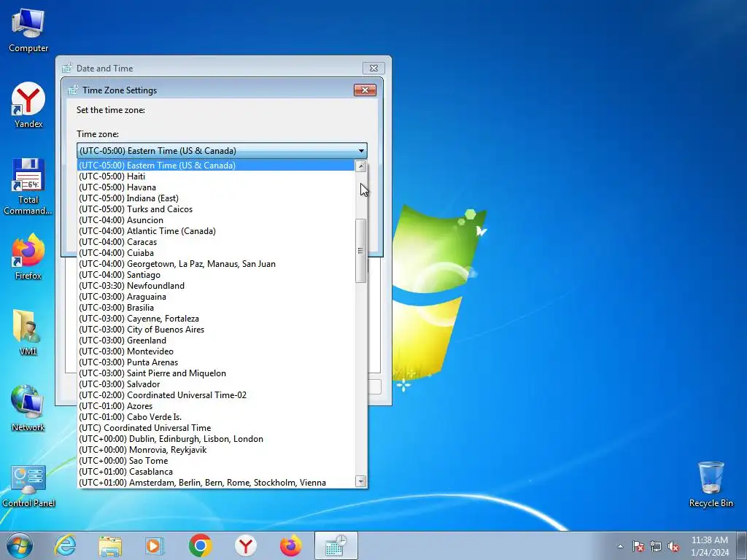747x560 pixels.
Task: Select (UTC-03:00) City of Buenos Aires
Action: (x=216, y=330)
